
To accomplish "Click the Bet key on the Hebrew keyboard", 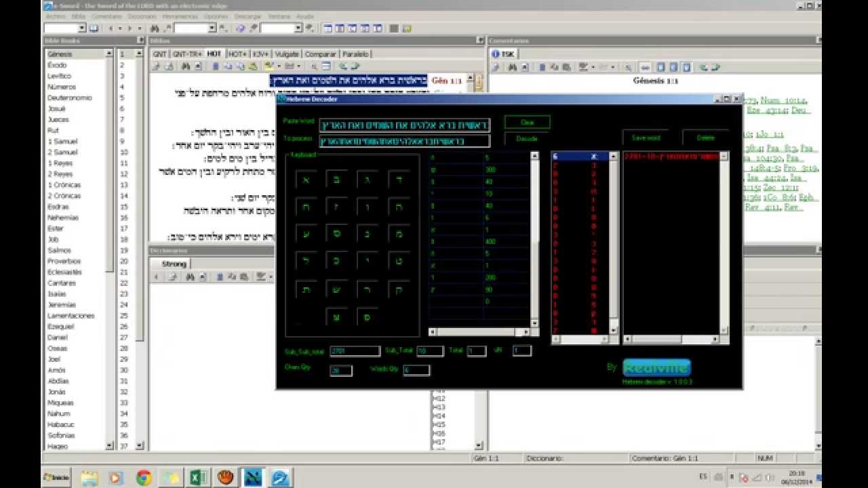I will point(337,180).
